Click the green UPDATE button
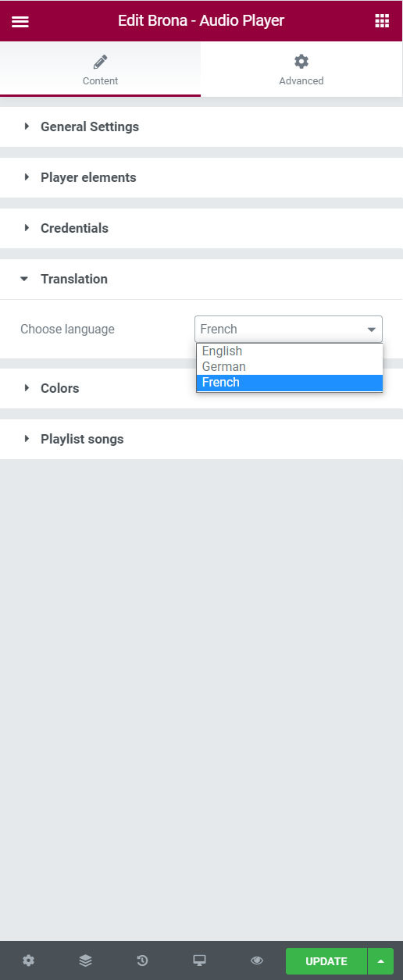 pyautogui.click(x=326, y=961)
